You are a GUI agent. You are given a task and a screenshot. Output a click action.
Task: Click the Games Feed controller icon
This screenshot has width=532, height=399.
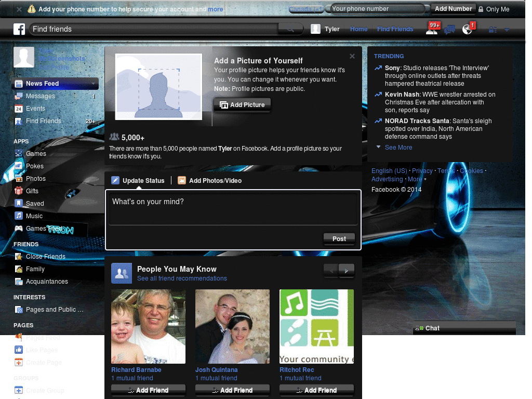19,229
